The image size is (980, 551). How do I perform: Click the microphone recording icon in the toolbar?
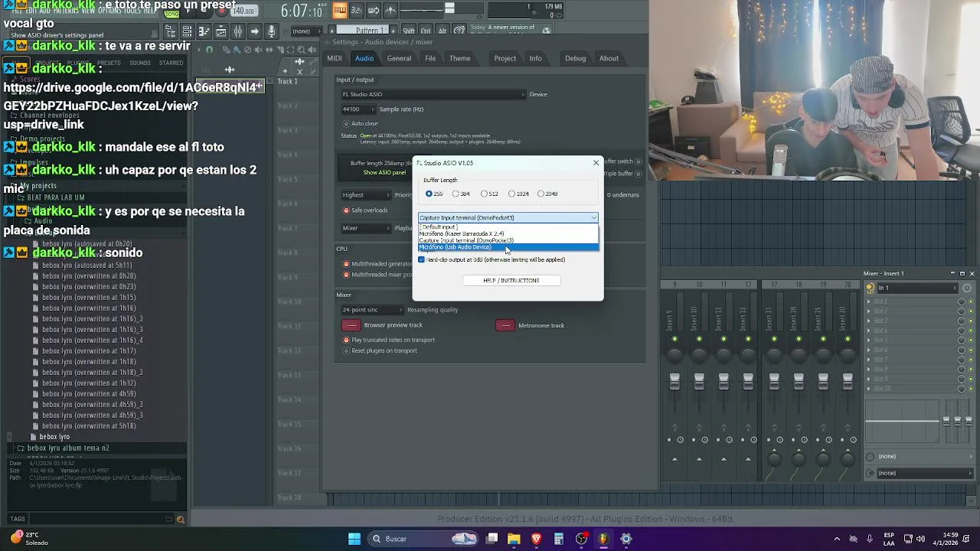coord(272,31)
